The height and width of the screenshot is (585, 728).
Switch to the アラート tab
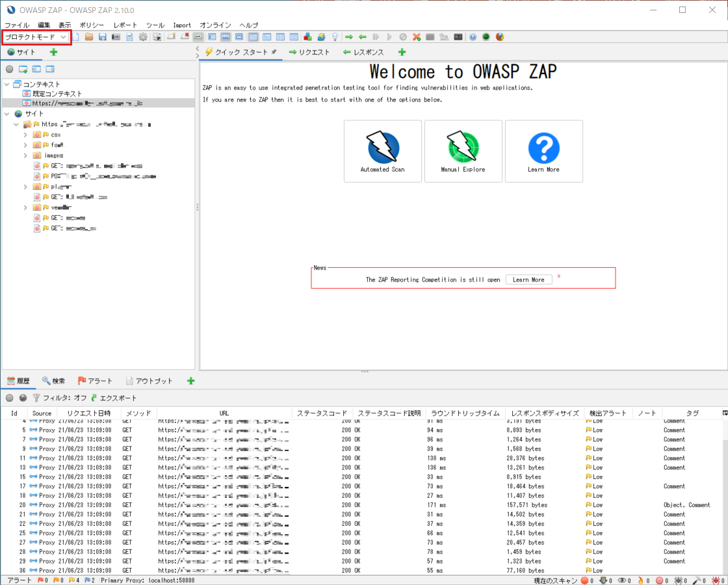pos(95,381)
